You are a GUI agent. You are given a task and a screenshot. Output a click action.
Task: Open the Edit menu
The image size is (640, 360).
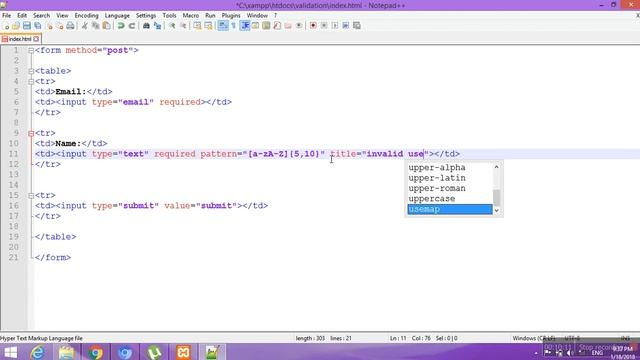(x=22, y=16)
